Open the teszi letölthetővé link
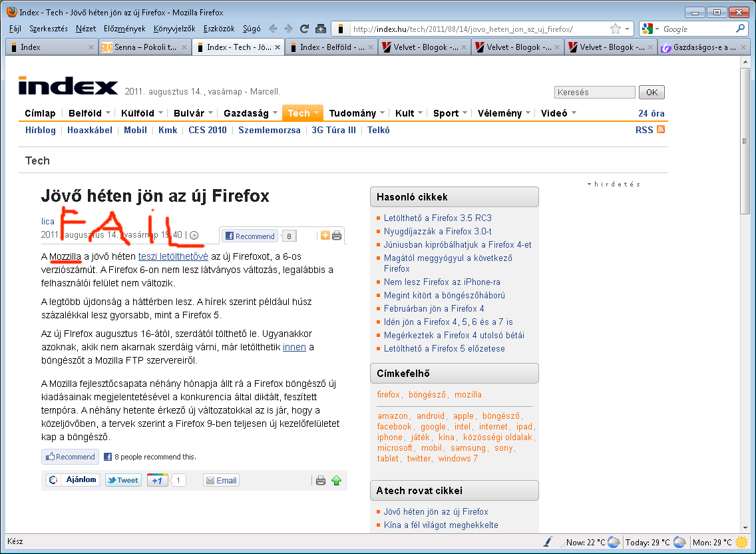Viewport: 756px width, 554px height. pyautogui.click(x=173, y=256)
